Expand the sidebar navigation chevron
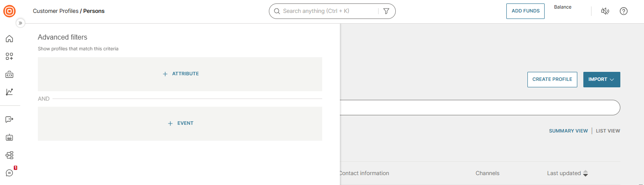This screenshot has width=644, height=185. [x=20, y=23]
